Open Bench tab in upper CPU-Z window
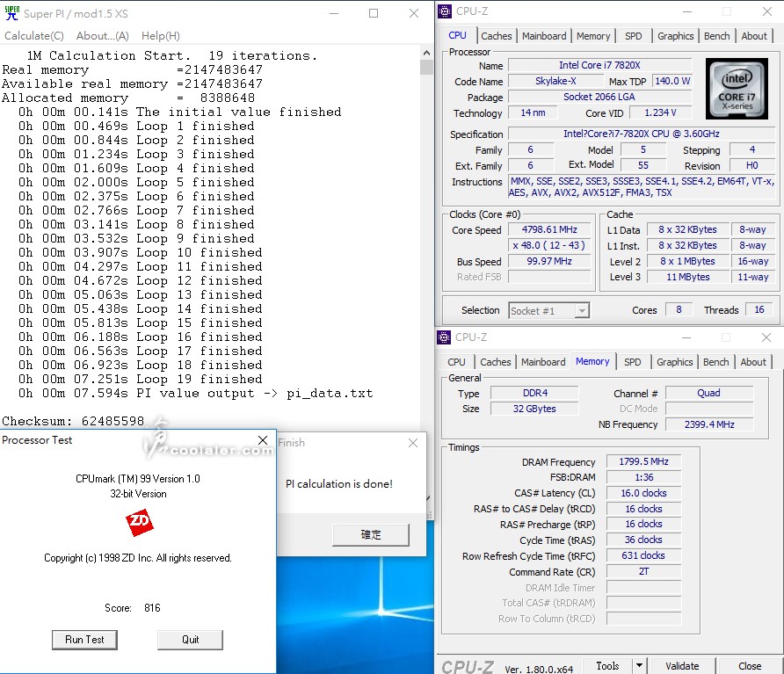The height and width of the screenshot is (674, 784). tap(716, 36)
